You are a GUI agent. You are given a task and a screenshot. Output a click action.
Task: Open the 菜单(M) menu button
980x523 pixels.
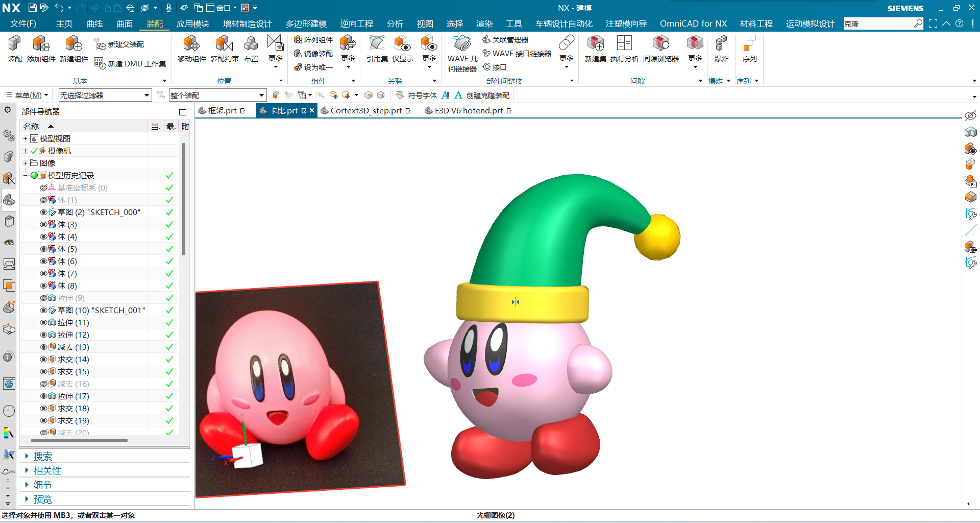point(28,96)
